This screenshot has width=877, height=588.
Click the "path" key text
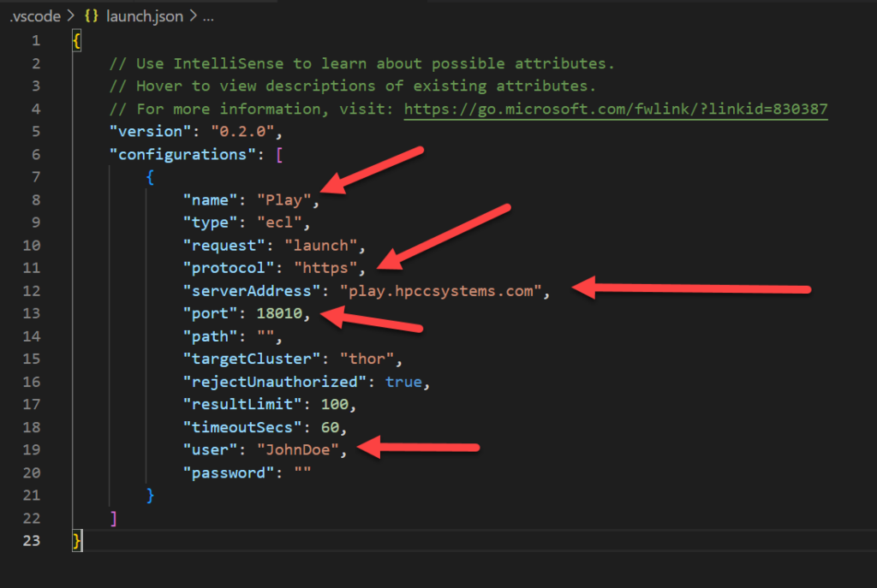coord(210,336)
